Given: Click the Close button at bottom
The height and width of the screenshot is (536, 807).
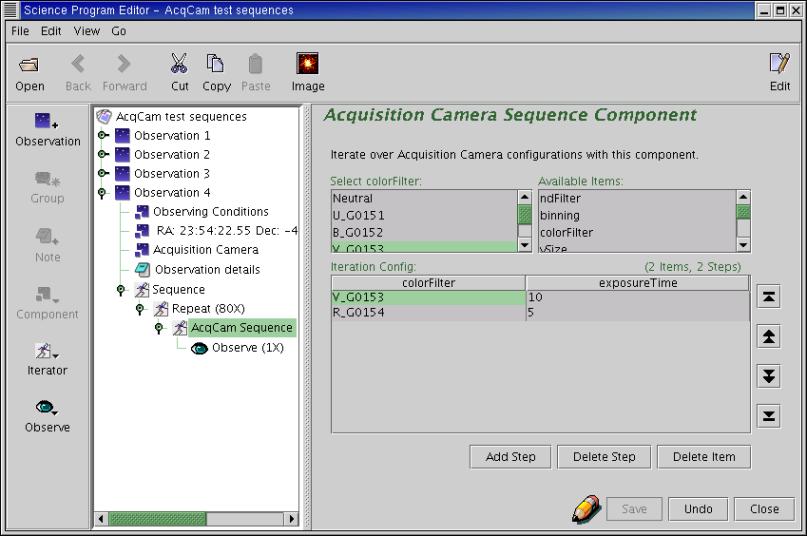Looking at the screenshot, I should click(764, 509).
